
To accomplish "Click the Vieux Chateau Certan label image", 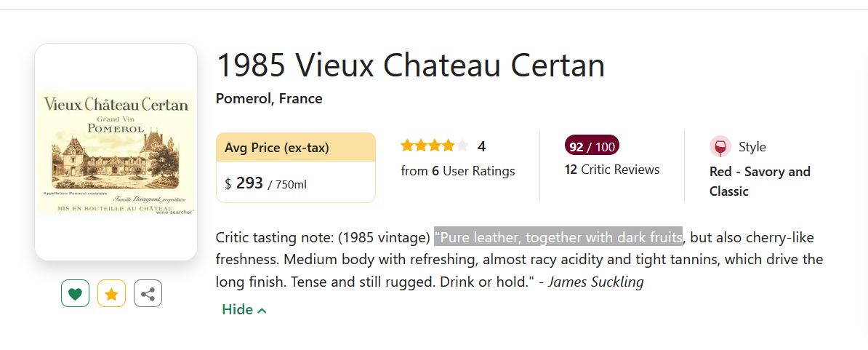I will point(116,151).
